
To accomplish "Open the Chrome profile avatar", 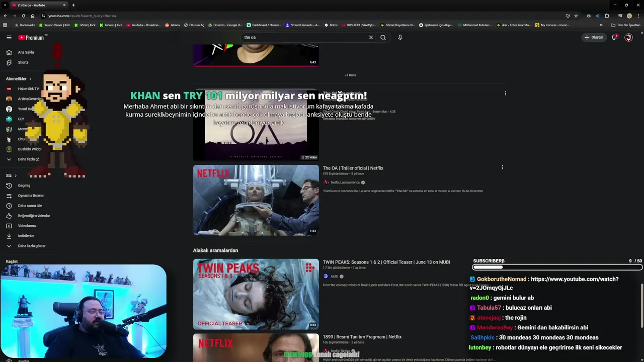I will (x=629, y=16).
